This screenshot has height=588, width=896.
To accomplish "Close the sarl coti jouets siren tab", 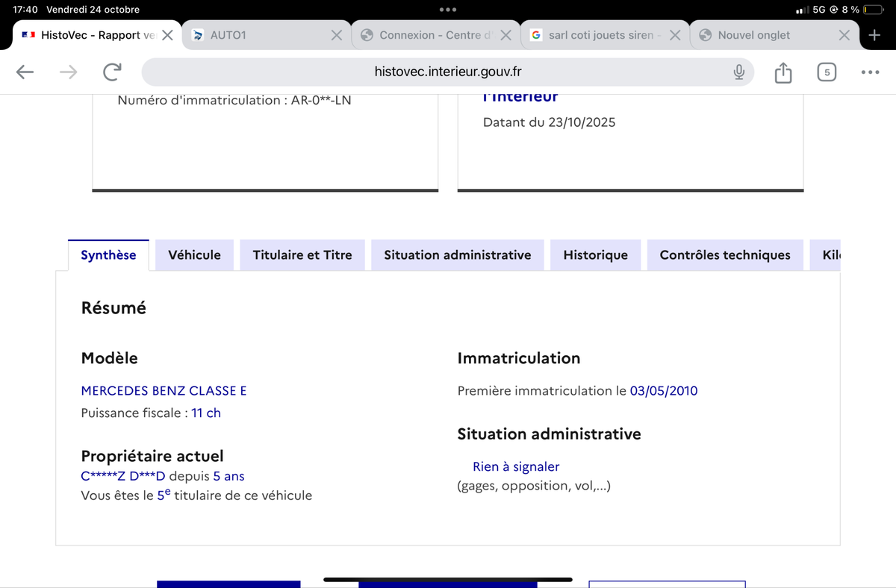I will coord(675,35).
